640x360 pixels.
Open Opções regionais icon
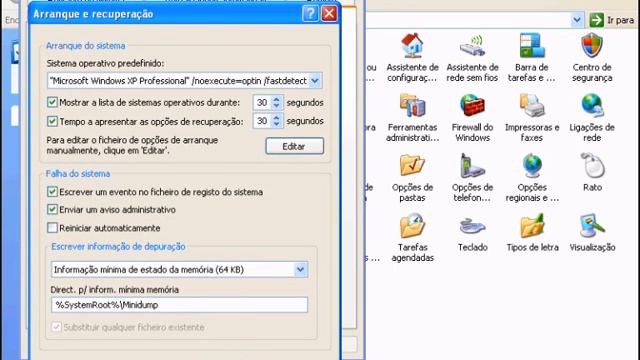(x=532, y=165)
